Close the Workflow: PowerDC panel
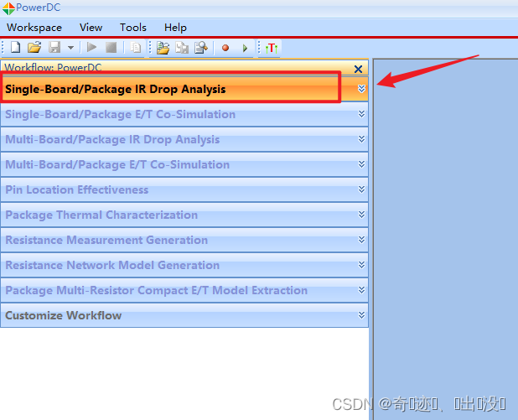This screenshot has width=518, height=420. click(358, 69)
